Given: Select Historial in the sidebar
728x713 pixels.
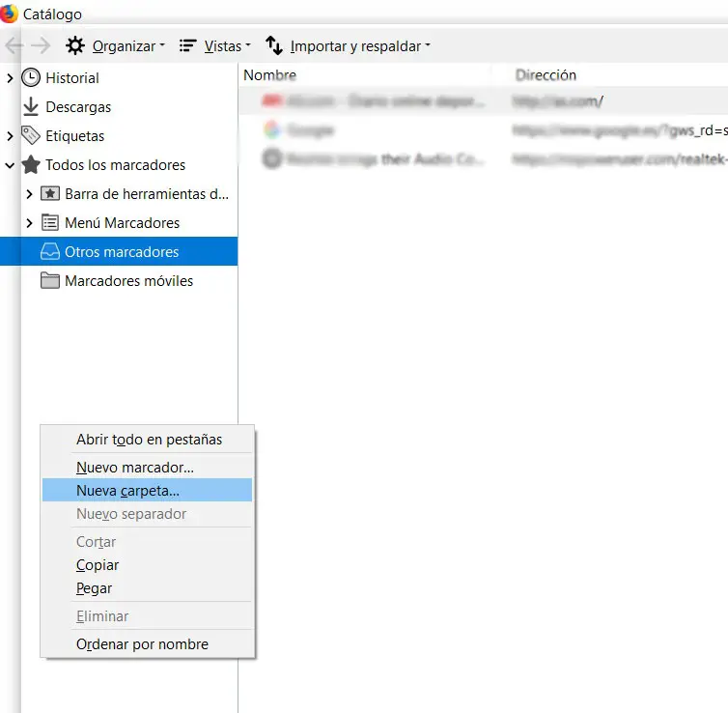Looking at the screenshot, I should [72, 78].
